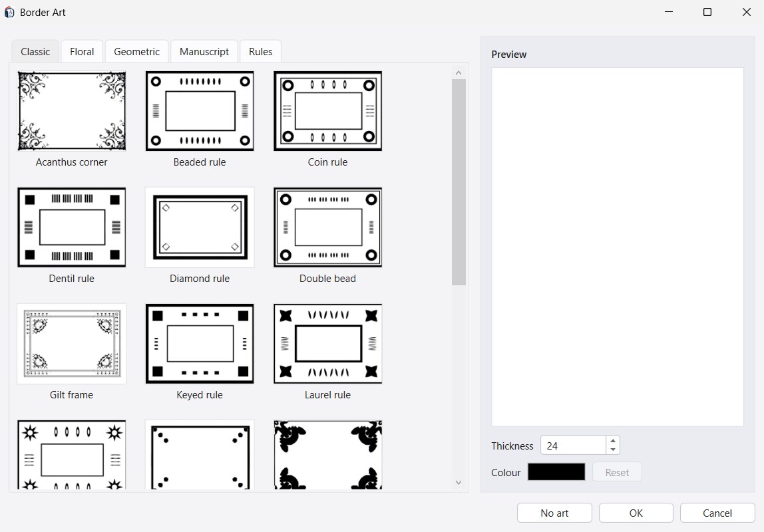764x532 pixels.
Task: Select the Laurel rule border design
Action: tap(328, 344)
